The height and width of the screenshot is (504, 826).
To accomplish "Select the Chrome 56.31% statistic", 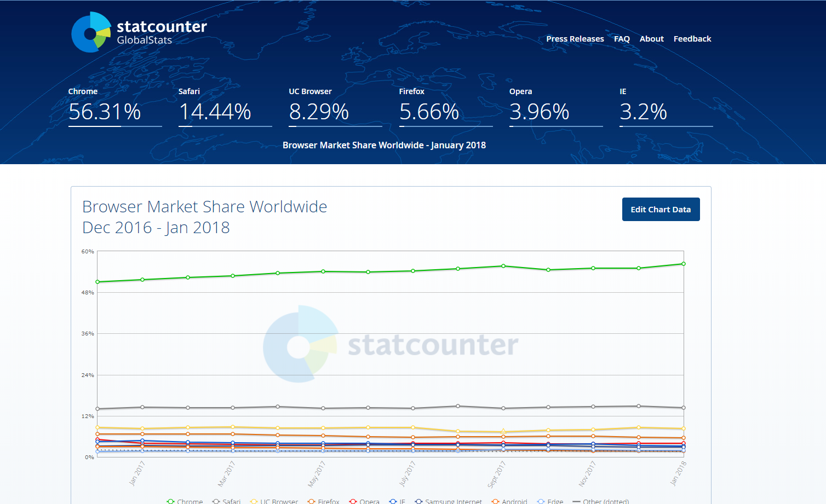I will pos(115,106).
